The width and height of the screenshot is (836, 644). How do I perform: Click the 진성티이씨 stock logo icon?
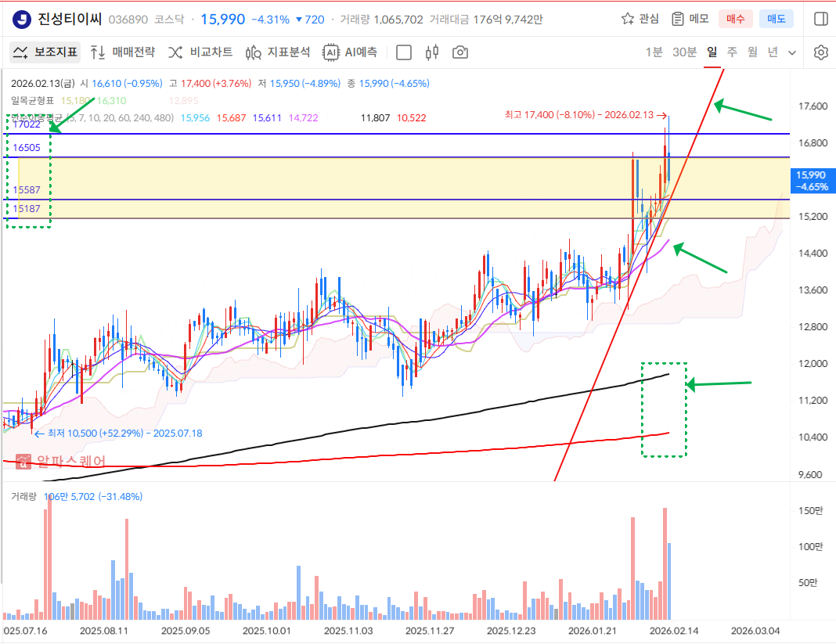pos(22,19)
